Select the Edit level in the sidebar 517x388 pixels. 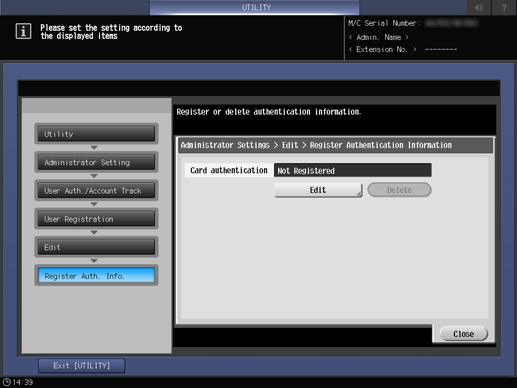point(96,247)
